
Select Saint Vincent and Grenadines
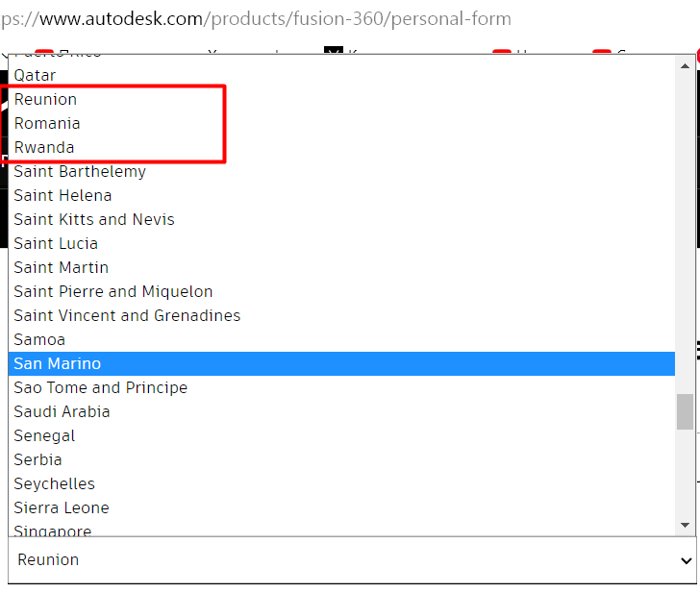[127, 315]
